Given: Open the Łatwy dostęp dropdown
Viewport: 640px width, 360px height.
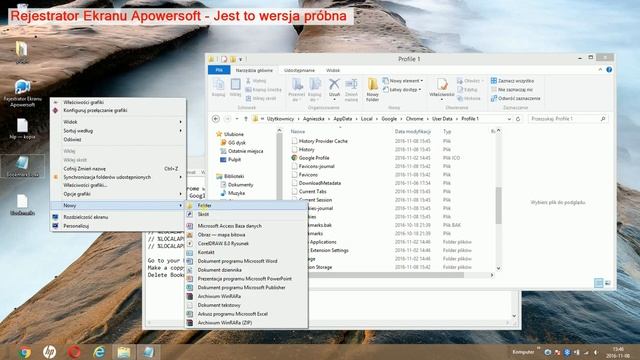Looking at the screenshot, I should [x=402, y=89].
